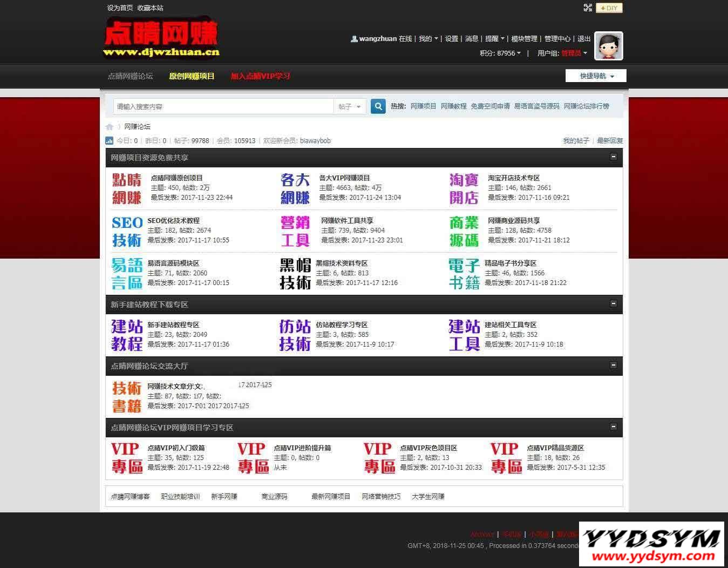728x568 pixels.
Task: Open 管理中心 in the user menu
Action: pyautogui.click(x=557, y=39)
